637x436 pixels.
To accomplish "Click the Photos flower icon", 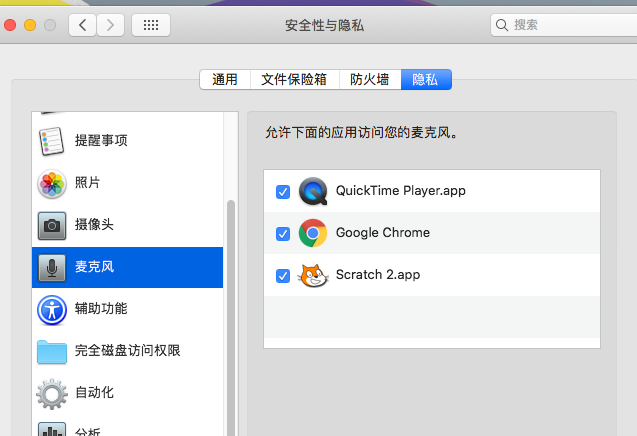I will [52, 184].
